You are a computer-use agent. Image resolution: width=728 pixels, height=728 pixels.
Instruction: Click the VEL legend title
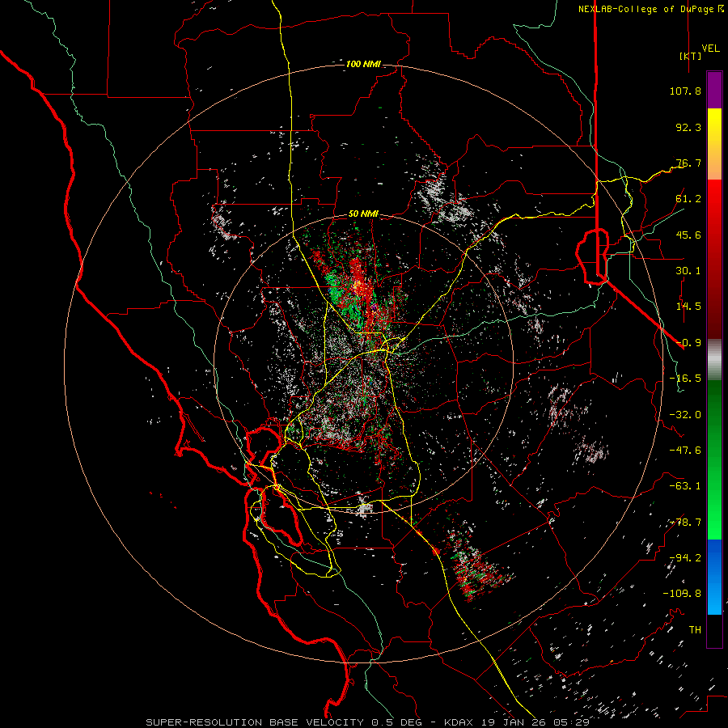coord(710,49)
